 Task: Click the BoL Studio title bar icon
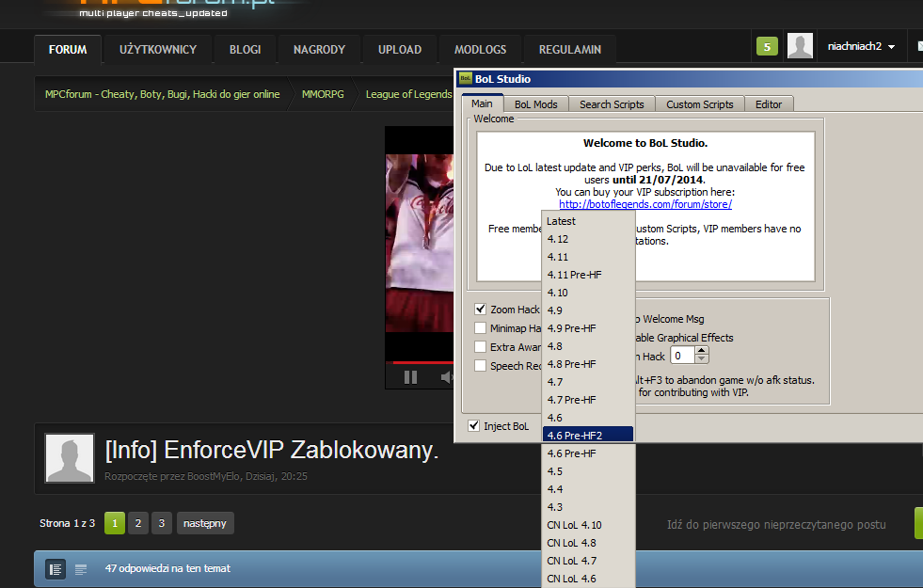466,78
